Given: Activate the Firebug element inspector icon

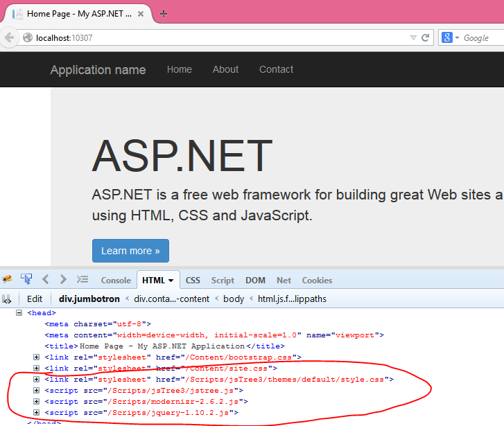Looking at the screenshot, I should (26, 279).
